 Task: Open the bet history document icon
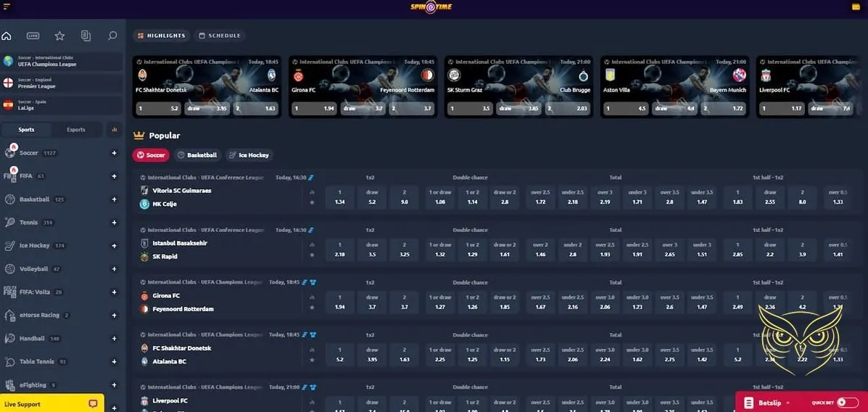coord(86,36)
